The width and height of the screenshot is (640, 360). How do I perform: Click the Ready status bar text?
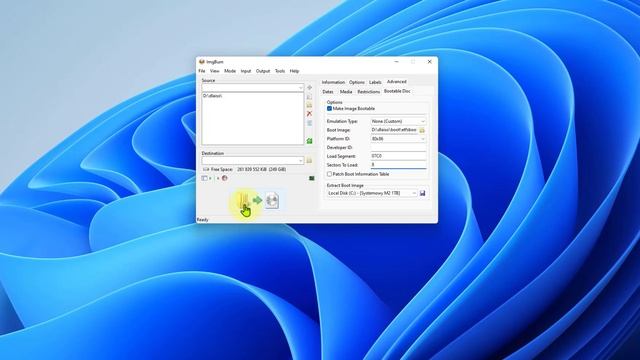202,220
